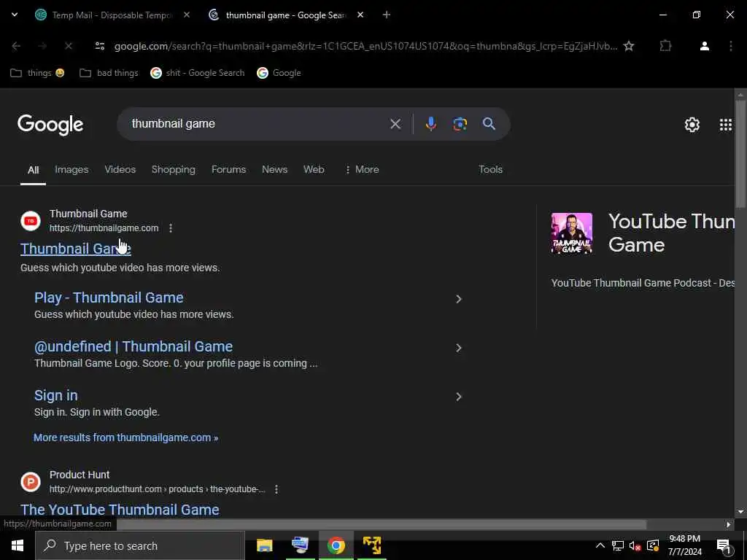
Task: Open the notification center icon
Action: click(x=724, y=546)
